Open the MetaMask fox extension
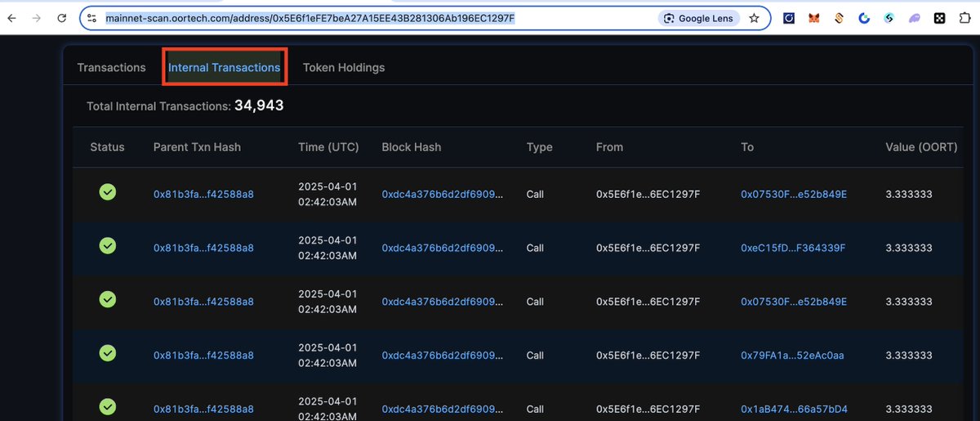980x421 pixels. coord(813,18)
